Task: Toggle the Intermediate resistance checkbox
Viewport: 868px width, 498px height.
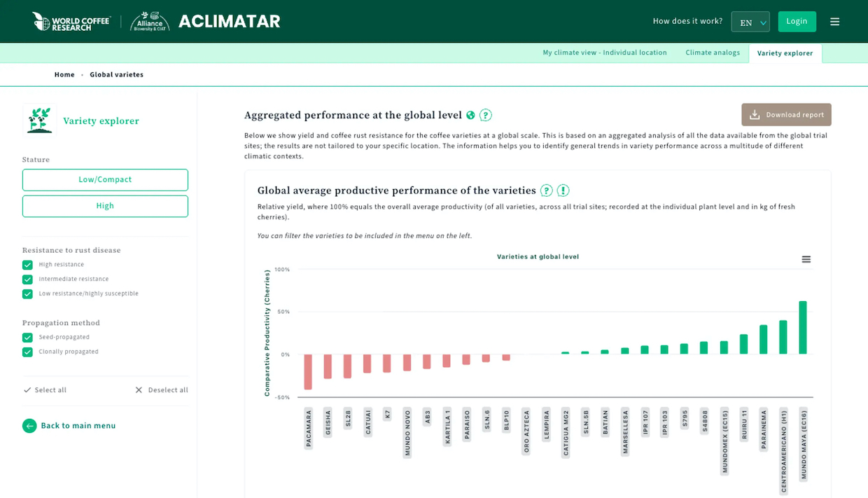Action: click(27, 279)
